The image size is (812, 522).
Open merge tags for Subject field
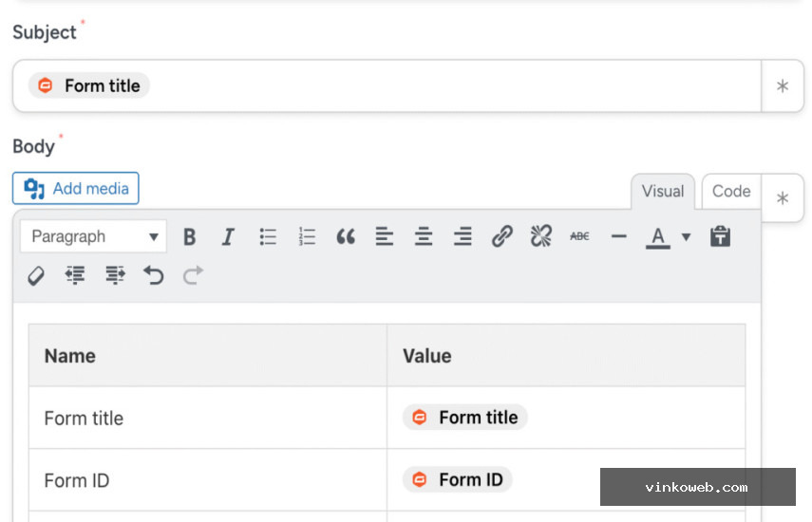783,85
